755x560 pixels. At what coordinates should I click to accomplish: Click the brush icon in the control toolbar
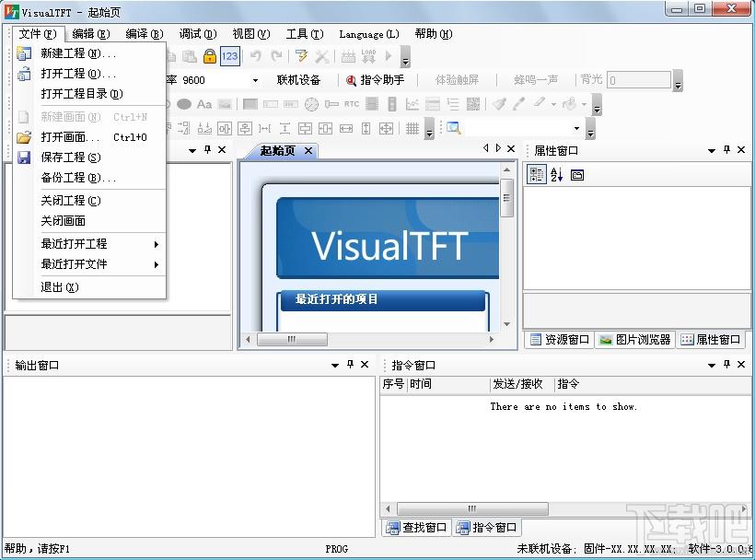499,103
